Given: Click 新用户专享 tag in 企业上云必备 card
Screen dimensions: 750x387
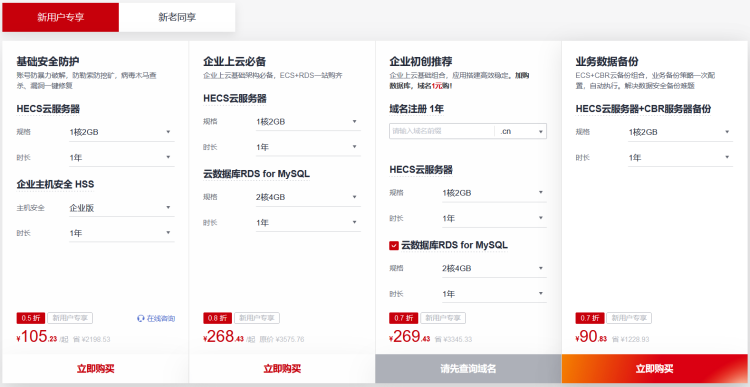Looking at the screenshot, I should pos(257,318).
